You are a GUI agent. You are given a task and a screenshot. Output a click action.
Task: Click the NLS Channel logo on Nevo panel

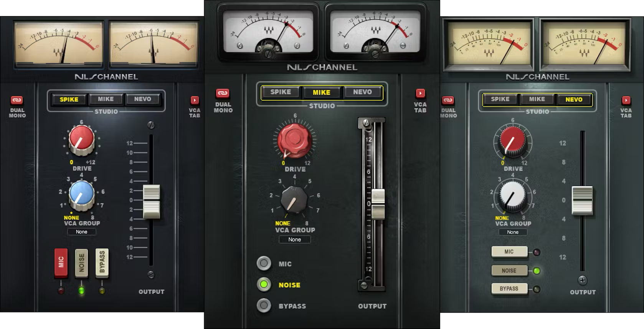coord(537,76)
